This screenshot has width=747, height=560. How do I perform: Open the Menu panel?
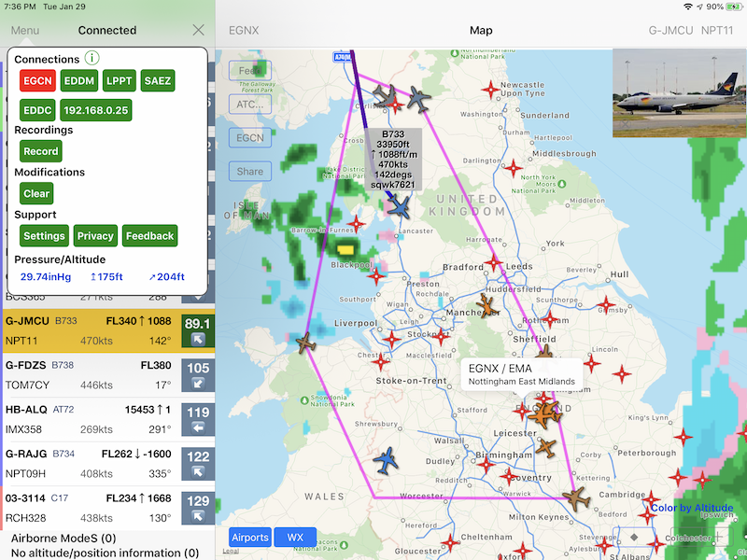tap(24, 30)
